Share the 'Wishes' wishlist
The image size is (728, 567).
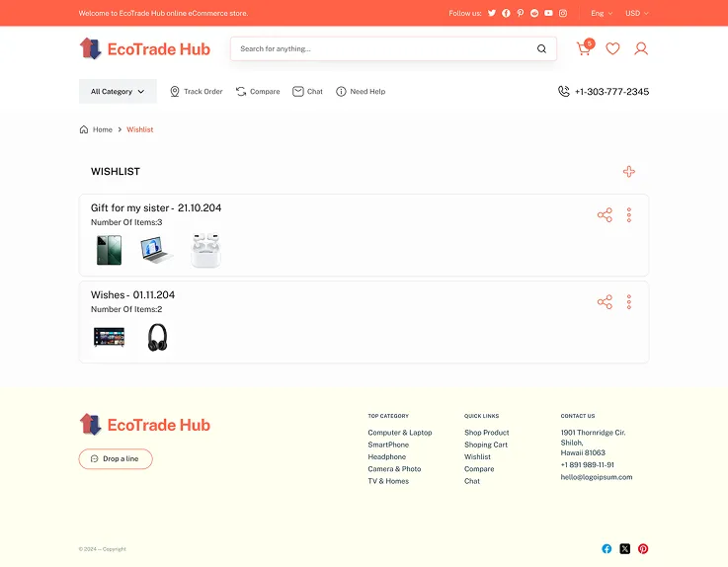point(605,302)
